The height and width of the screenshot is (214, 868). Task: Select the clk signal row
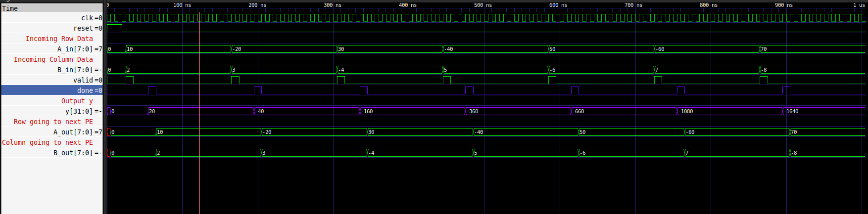[52, 18]
